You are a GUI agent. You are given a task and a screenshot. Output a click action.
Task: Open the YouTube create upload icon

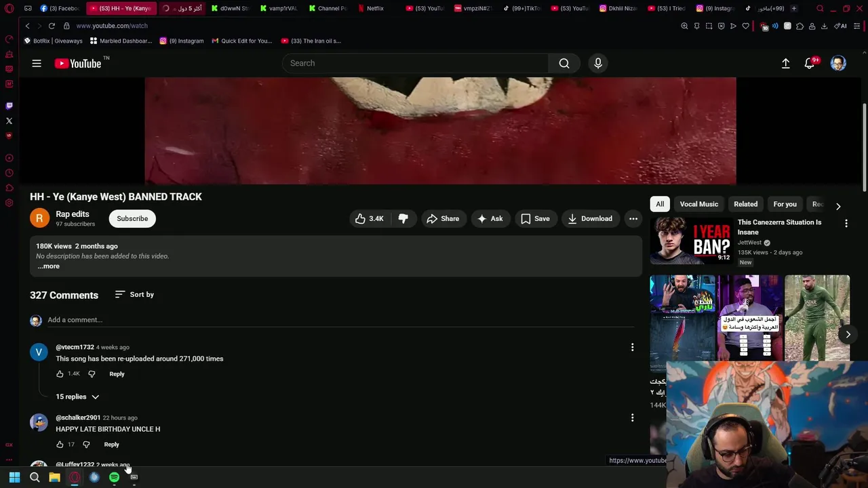(x=785, y=63)
